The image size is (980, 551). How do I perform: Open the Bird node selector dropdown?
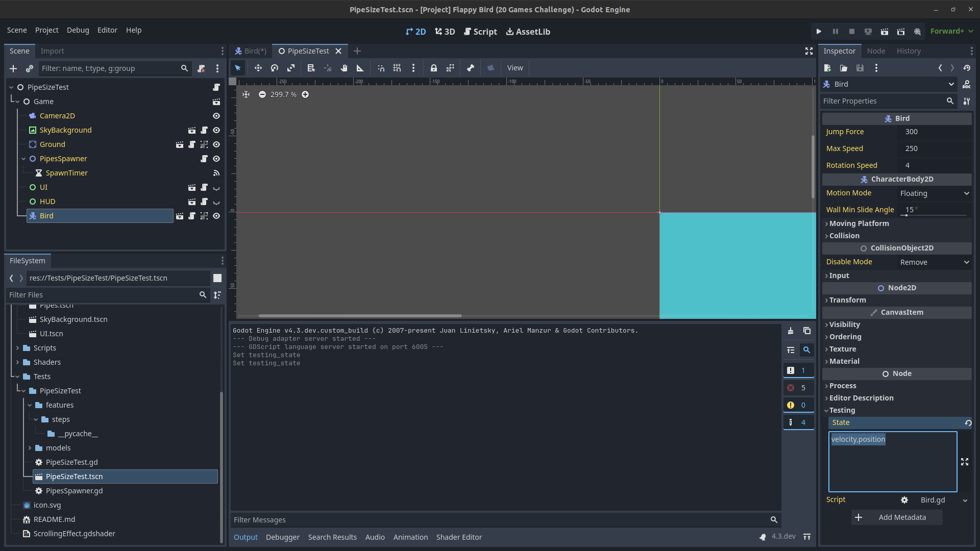(889, 84)
